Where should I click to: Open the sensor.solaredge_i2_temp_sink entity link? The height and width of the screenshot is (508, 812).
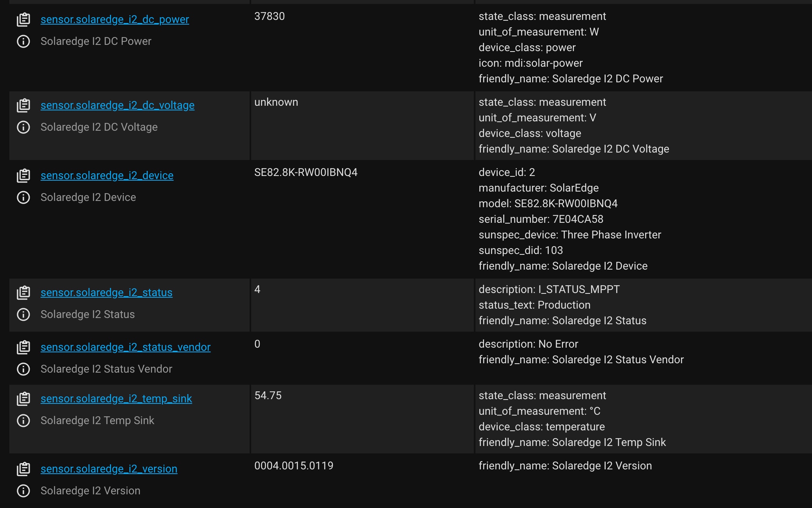point(115,398)
